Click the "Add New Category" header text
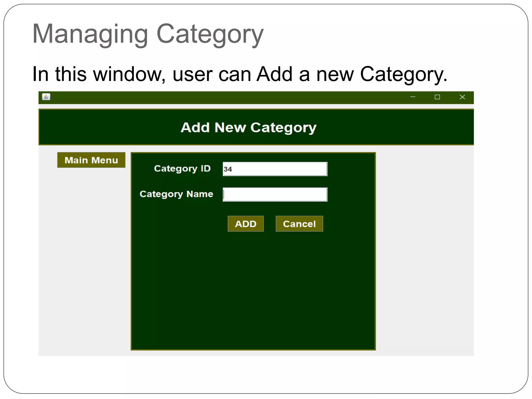Screen dimensions: 532x399 tap(248, 127)
